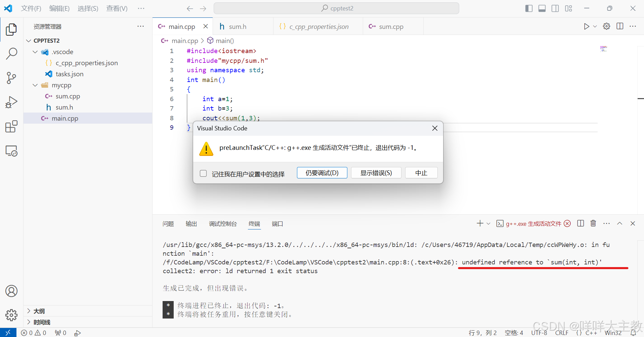This screenshot has width=644, height=337.
Task: Toggle the bottom panel layout icon
Action: coord(542,8)
